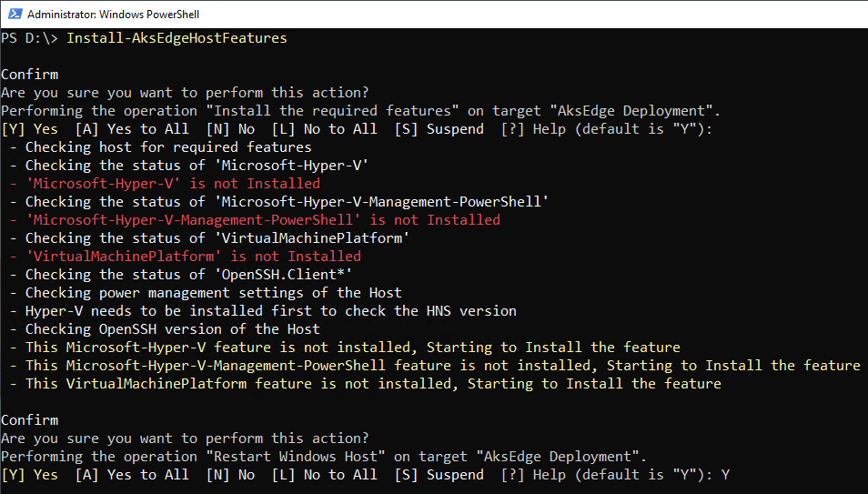Click the typed Y answer at the last prompt
Viewport: 868px width, 494px height.
725,475
